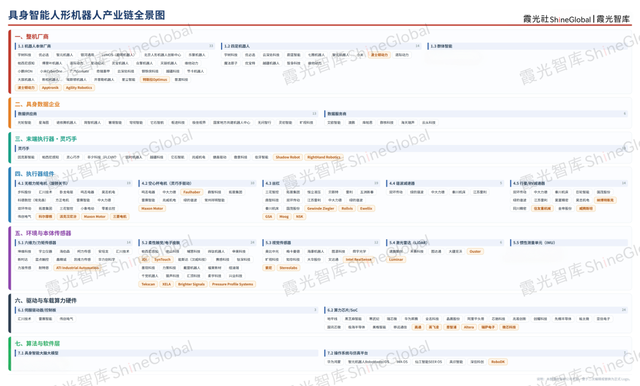
Task: Click the Luminar tag
Action: [x=396, y=260]
